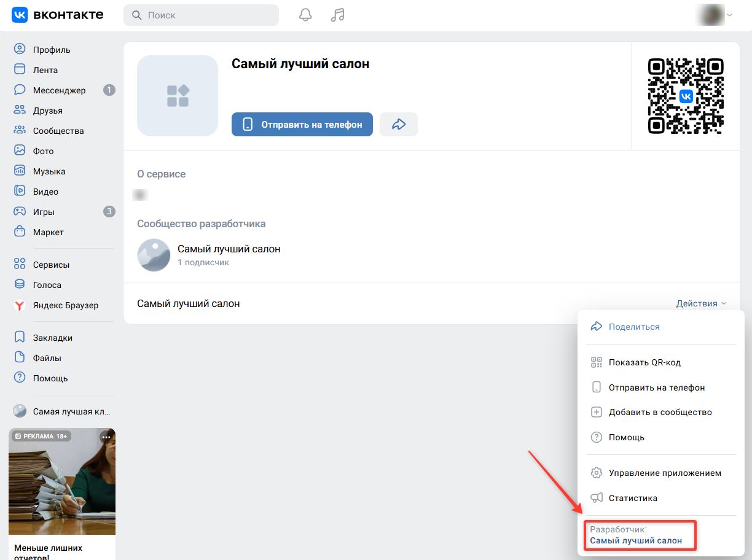This screenshot has width=752, height=560.
Task: Click the app title Самый лучший салон
Action: coord(300,63)
